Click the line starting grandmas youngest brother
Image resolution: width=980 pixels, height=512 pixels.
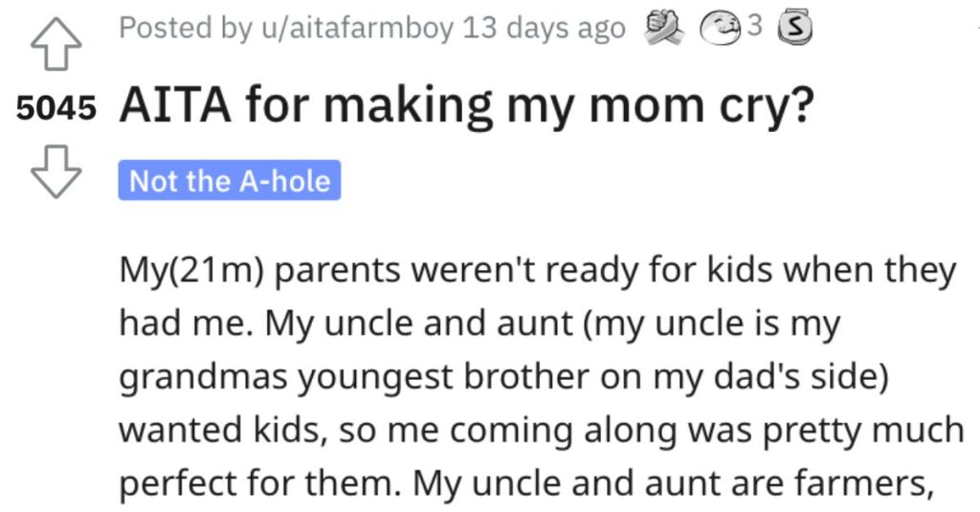(503, 377)
